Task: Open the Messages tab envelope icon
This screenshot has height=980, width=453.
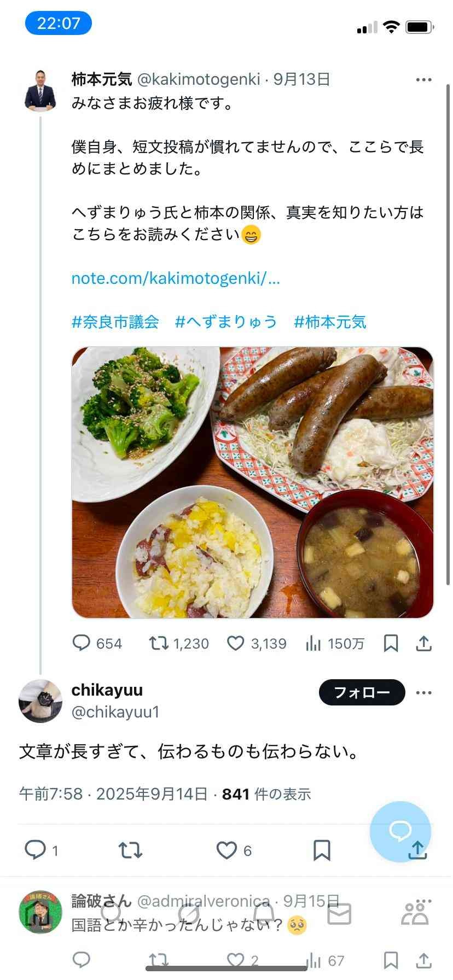Action: coord(339,914)
